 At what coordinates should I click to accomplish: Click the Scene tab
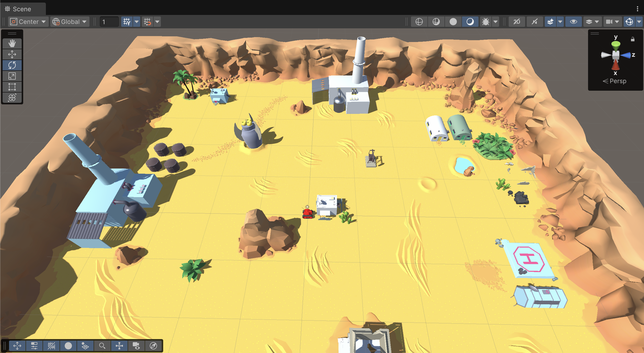(22, 9)
